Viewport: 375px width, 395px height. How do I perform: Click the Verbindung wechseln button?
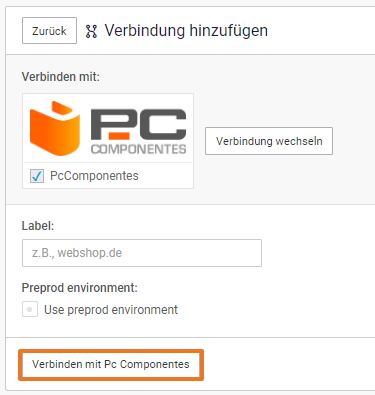[x=269, y=141]
